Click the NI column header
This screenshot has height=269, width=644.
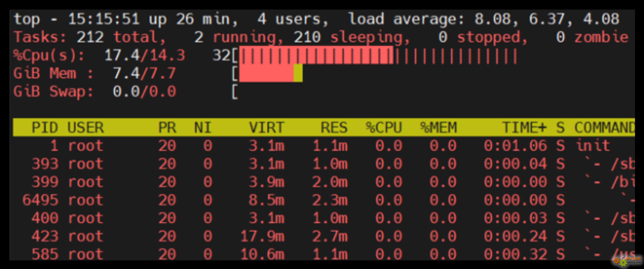[x=203, y=128]
